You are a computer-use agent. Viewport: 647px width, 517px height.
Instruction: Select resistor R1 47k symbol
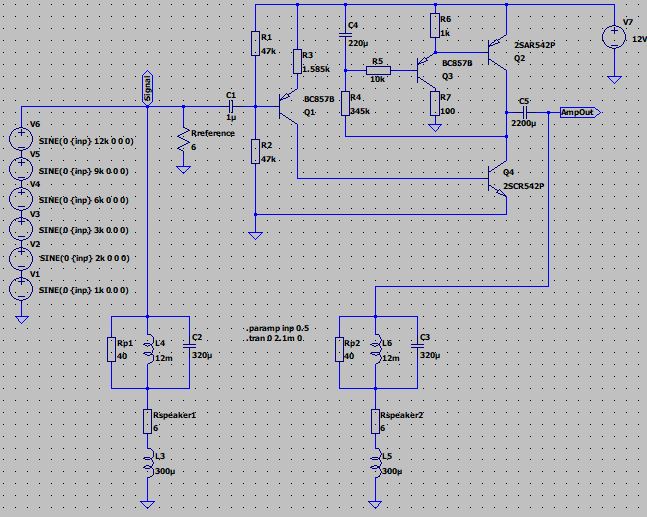click(255, 44)
